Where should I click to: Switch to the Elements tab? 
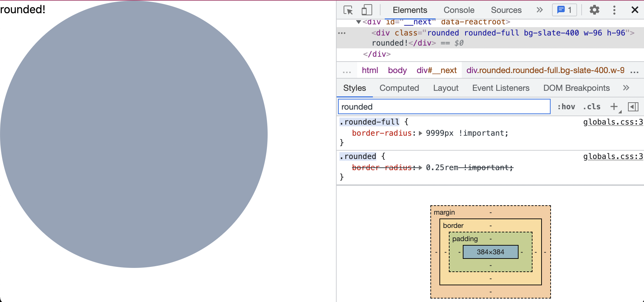point(410,10)
